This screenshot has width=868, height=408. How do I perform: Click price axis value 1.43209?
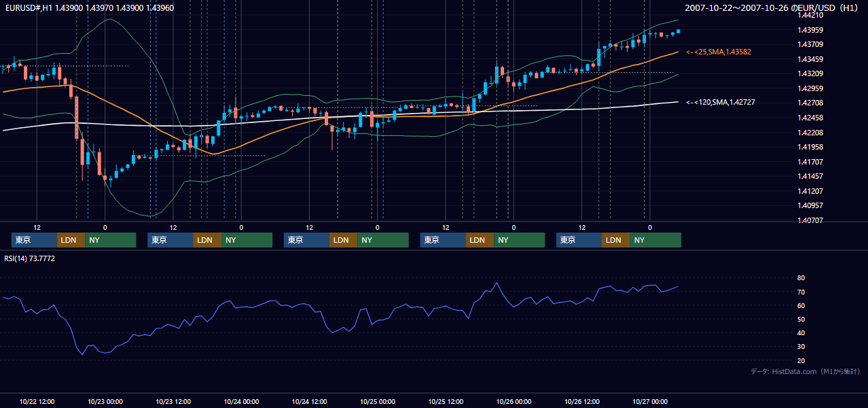pyautogui.click(x=810, y=73)
